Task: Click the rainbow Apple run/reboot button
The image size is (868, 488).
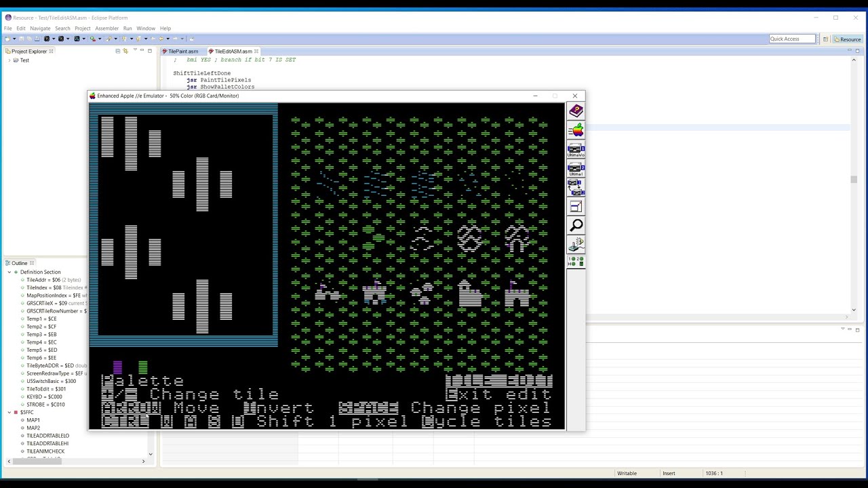Action: (576, 130)
